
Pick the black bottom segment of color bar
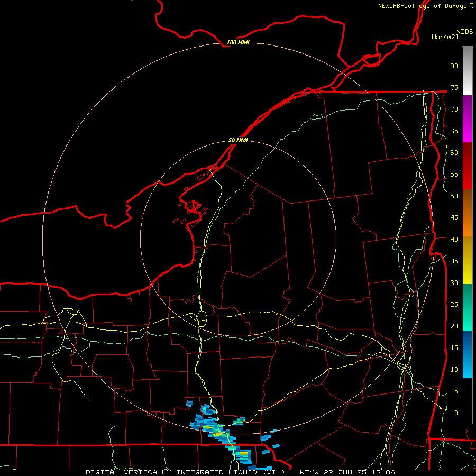point(467,401)
